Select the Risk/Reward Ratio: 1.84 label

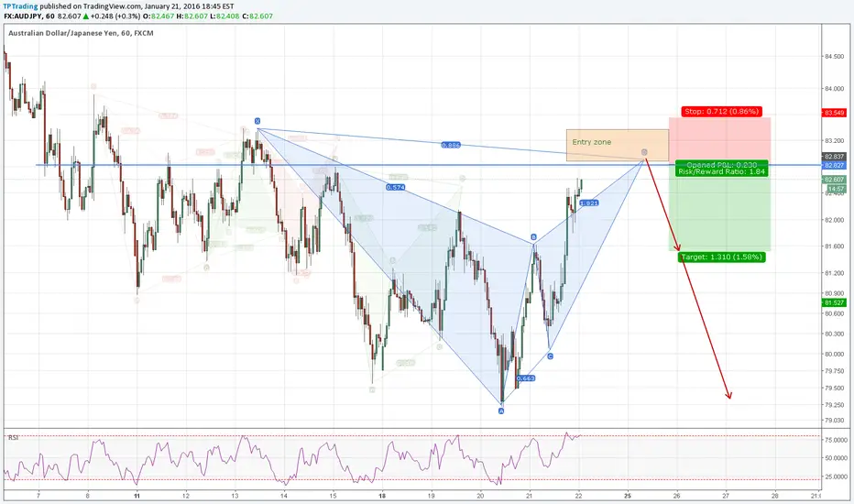click(x=722, y=171)
